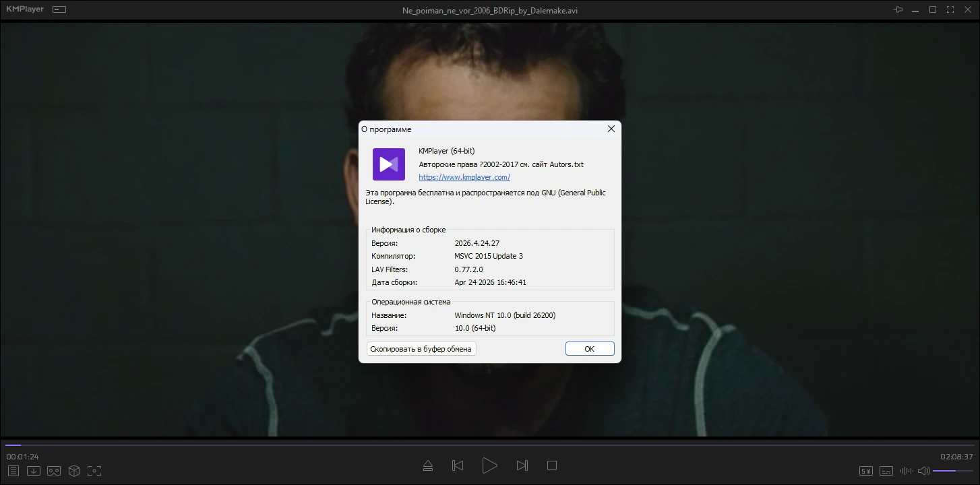Click the download video icon

(x=34, y=471)
